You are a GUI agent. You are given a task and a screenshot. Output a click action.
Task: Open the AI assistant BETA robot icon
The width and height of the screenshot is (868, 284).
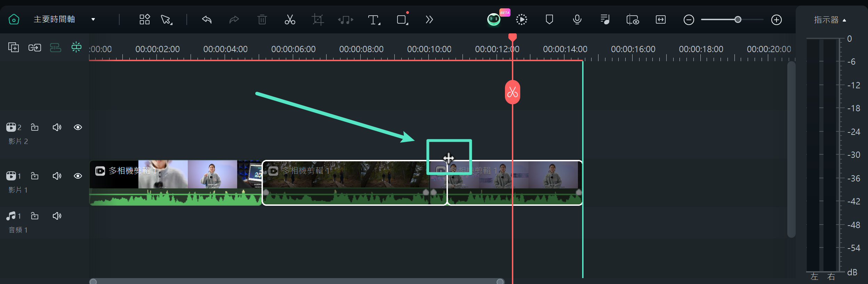pyautogui.click(x=494, y=19)
